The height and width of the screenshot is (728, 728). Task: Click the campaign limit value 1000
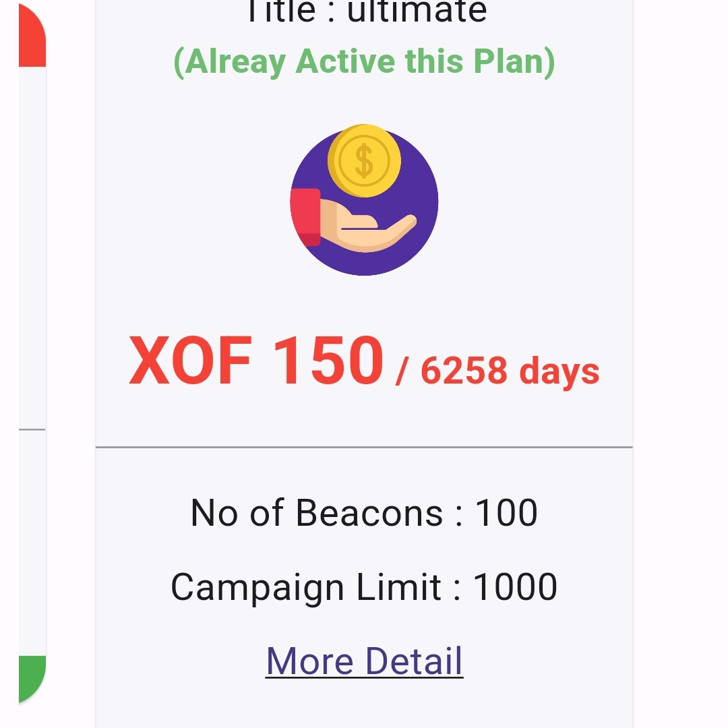(515, 587)
